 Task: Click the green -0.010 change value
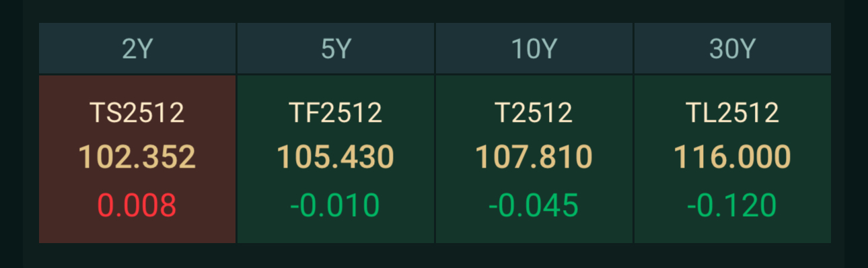[x=336, y=205]
